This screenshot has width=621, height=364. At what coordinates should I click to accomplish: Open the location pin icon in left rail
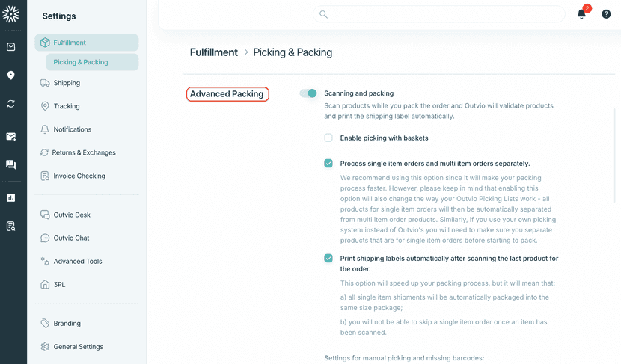coord(11,75)
